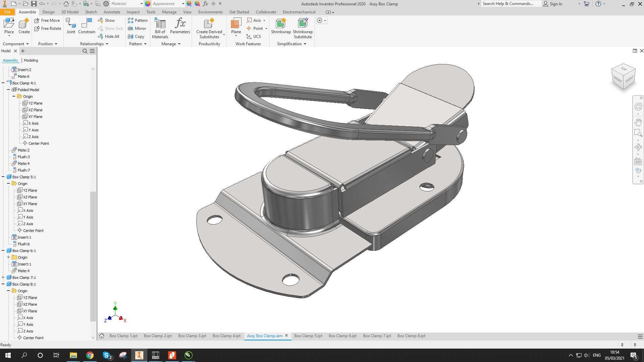Viewport: 644px width, 362px height.
Task: Open Inventor from the Windows taskbar
Action: pyautogui.click(x=139, y=355)
